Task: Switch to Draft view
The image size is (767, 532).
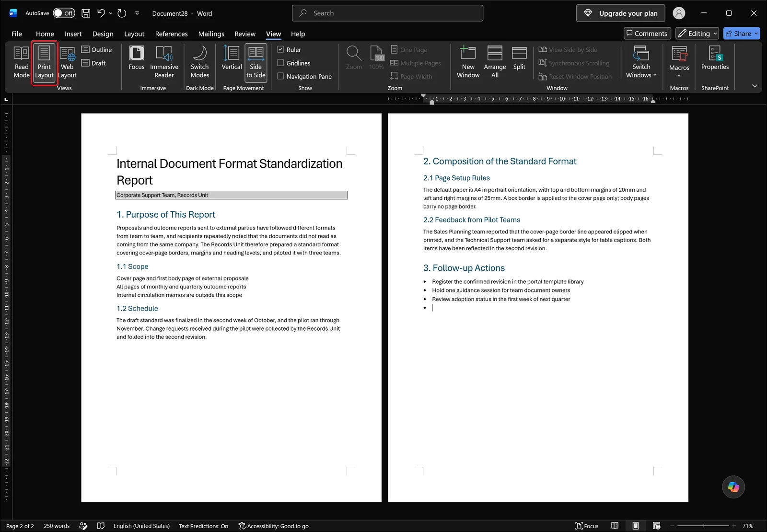Action: [x=93, y=63]
